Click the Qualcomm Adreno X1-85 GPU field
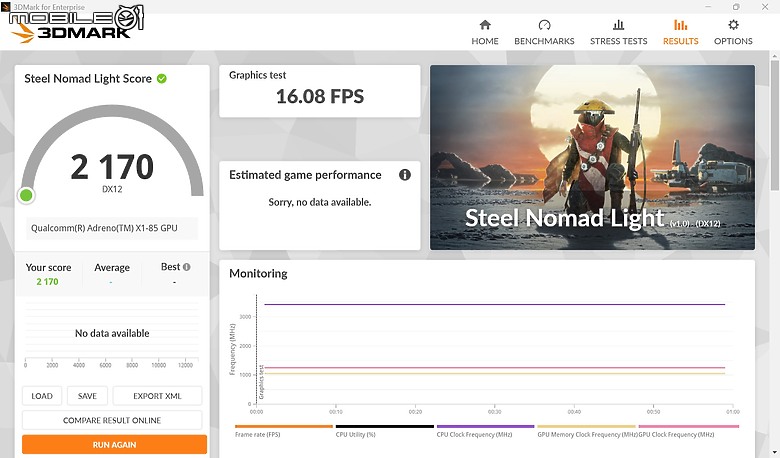Viewport: 780px width, 458px height. tap(112, 228)
